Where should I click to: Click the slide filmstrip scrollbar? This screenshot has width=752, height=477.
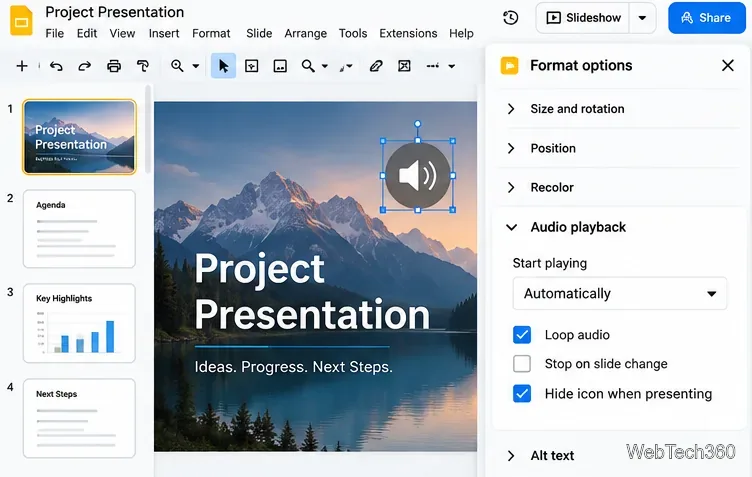point(148,129)
